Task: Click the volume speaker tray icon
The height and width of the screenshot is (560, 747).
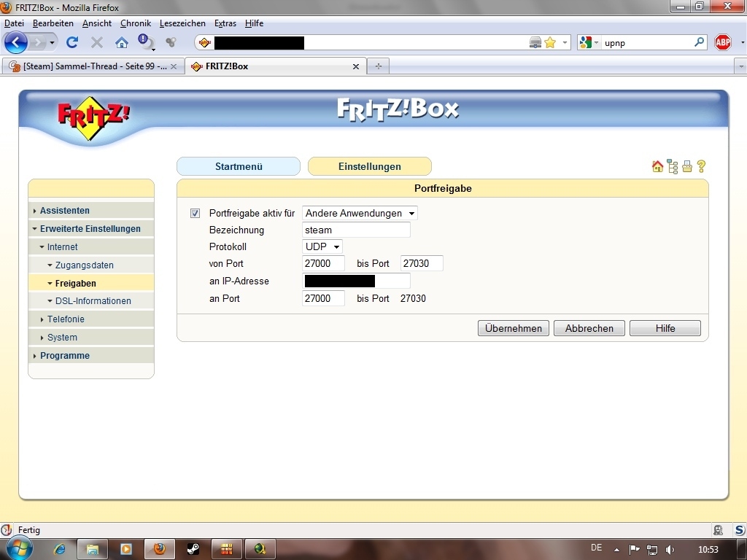Action: 670,550
